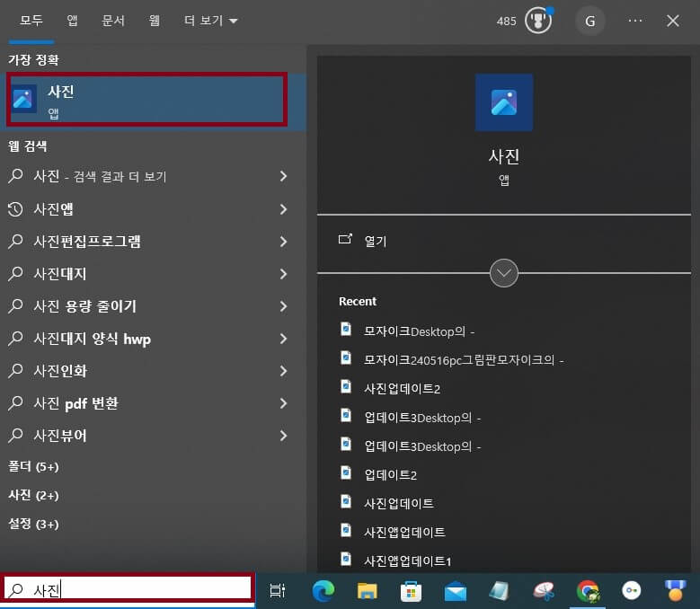Expand arrow for 사진 용량 줄이기

click(x=283, y=306)
